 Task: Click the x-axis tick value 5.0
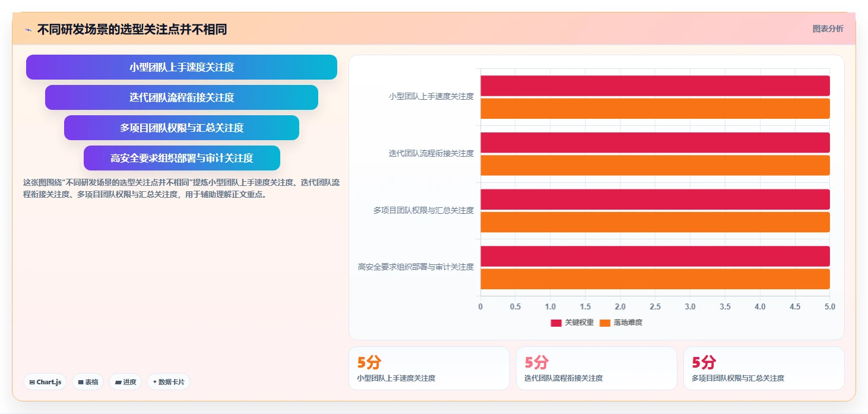[x=830, y=306]
